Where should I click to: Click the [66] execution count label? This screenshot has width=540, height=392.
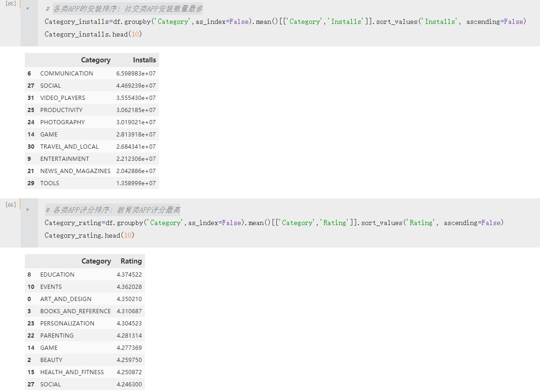[x=11, y=205]
